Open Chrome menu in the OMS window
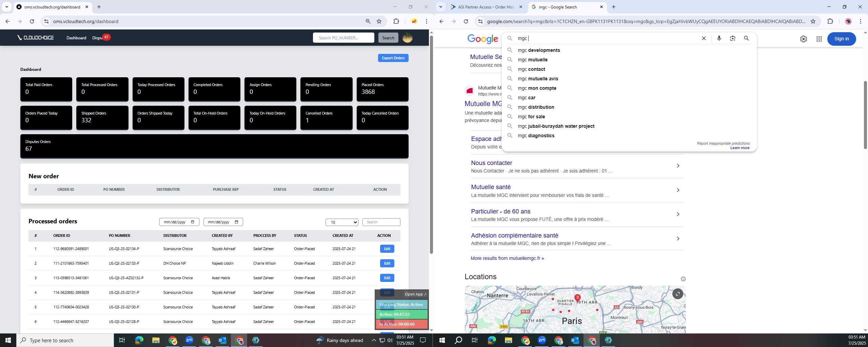The width and height of the screenshot is (868, 347). [x=427, y=21]
